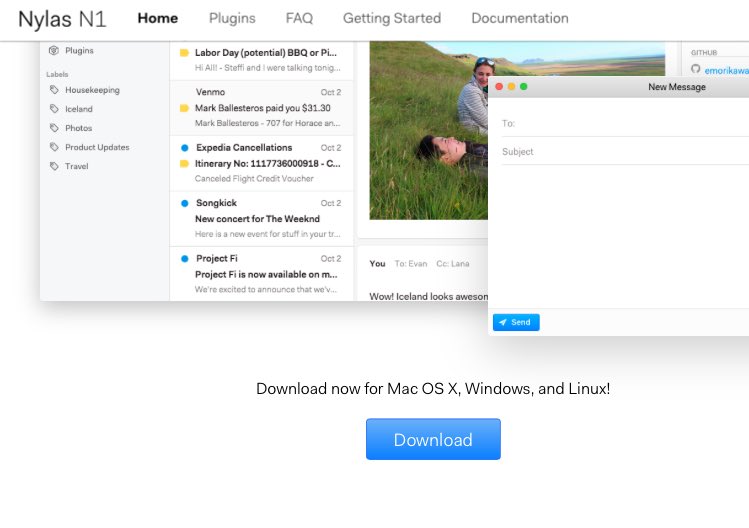Click the yellow tag on Labor Day email
The width and height of the screenshot is (749, 528).
[x=184, y=53]
